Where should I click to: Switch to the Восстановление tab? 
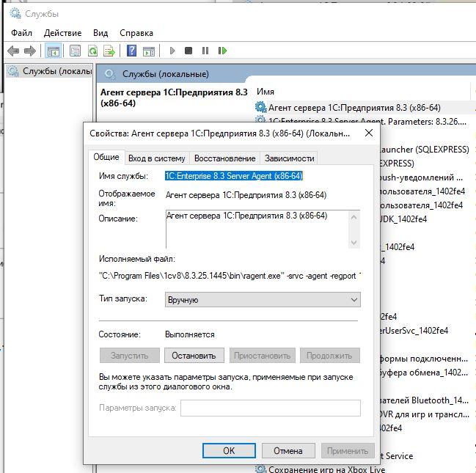pyautogui.click(x=224, y=158)
